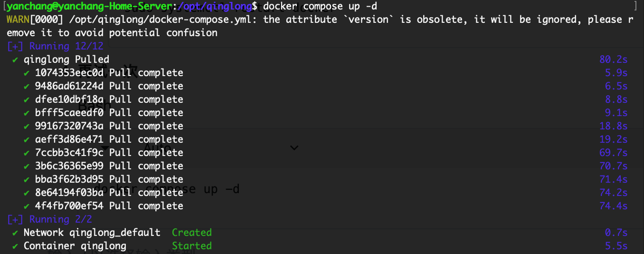
Task: Click the checkmark next to layer 4f4fb700ef54
Action: 27,206
